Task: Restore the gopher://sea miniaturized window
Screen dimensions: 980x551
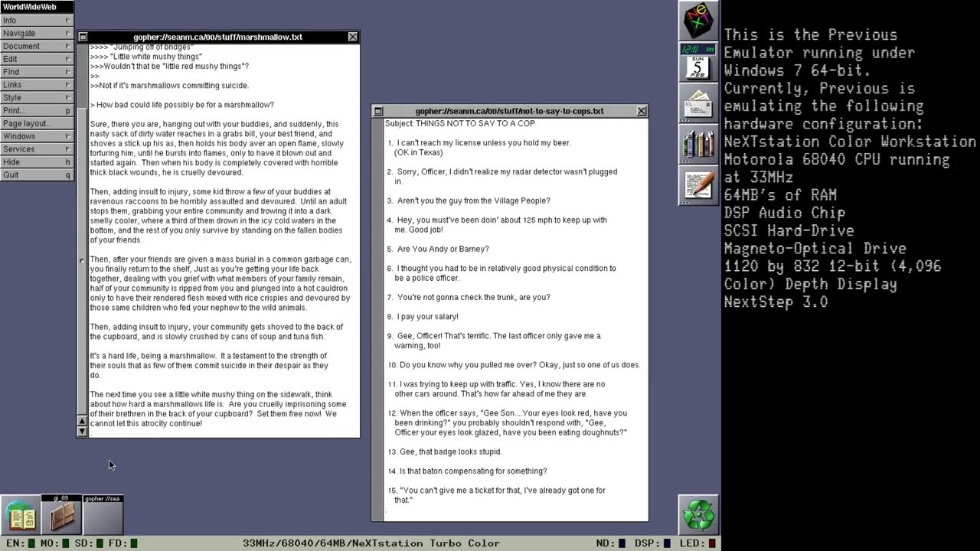Action: pos(103,515)
